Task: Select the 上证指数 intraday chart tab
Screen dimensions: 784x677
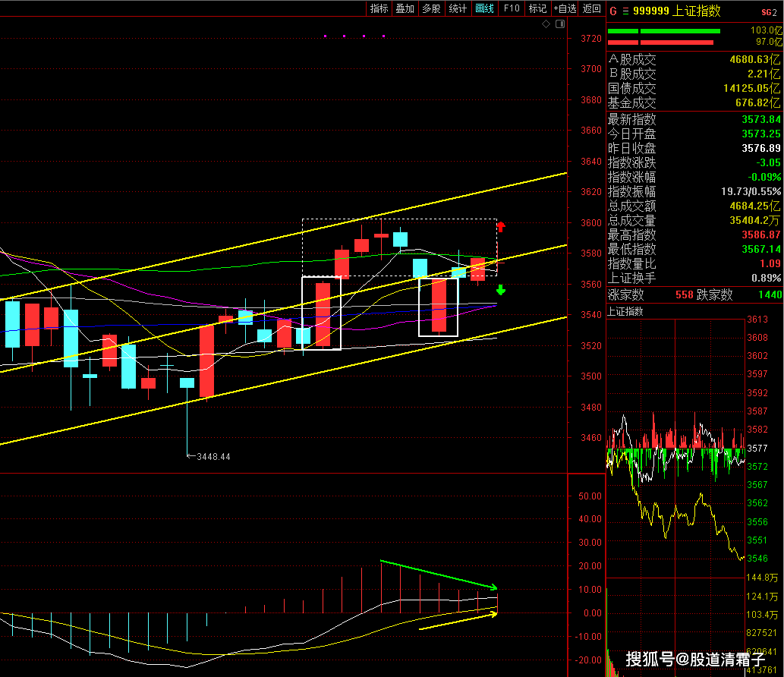Action: pos(625,311)
